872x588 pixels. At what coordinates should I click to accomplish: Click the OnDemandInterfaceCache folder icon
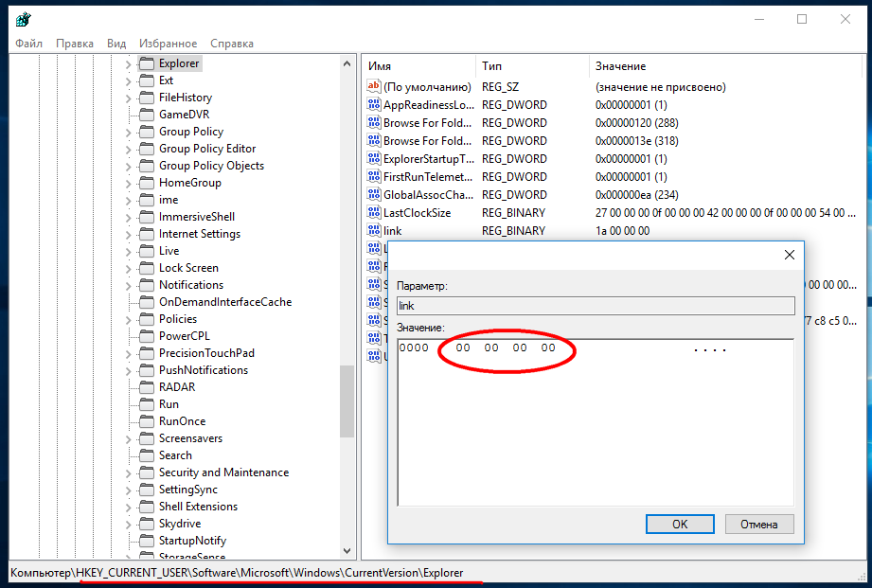[x=147, y=302]
